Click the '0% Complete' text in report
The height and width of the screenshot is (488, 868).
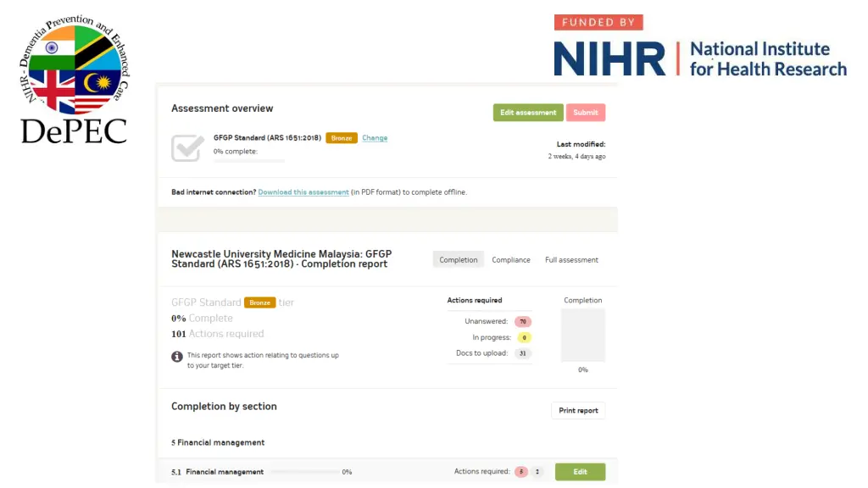pyautogui.click(x=202, y=319)
